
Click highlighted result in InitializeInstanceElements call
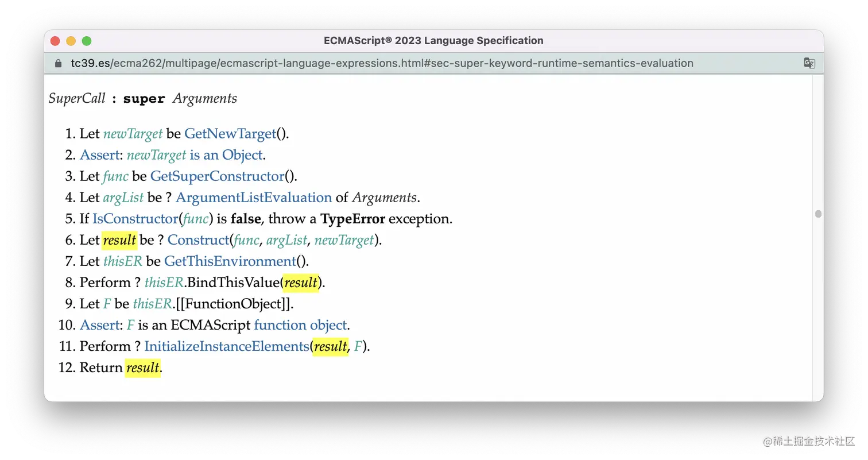[x=331, y=346]
